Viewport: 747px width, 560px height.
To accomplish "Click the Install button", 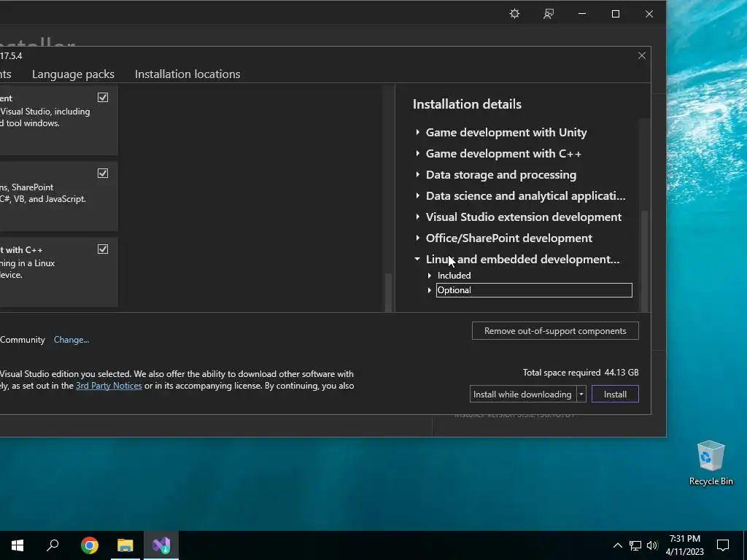I will (615, 394).
